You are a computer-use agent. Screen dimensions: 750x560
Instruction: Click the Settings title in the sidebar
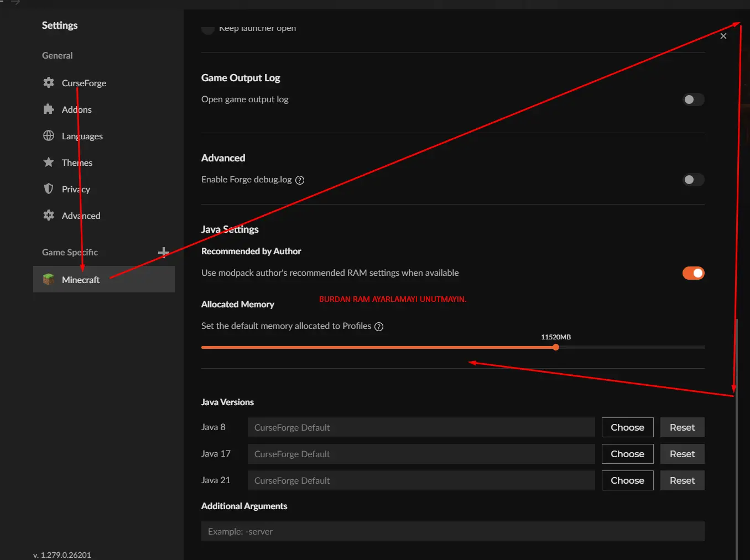click(60, 25)
